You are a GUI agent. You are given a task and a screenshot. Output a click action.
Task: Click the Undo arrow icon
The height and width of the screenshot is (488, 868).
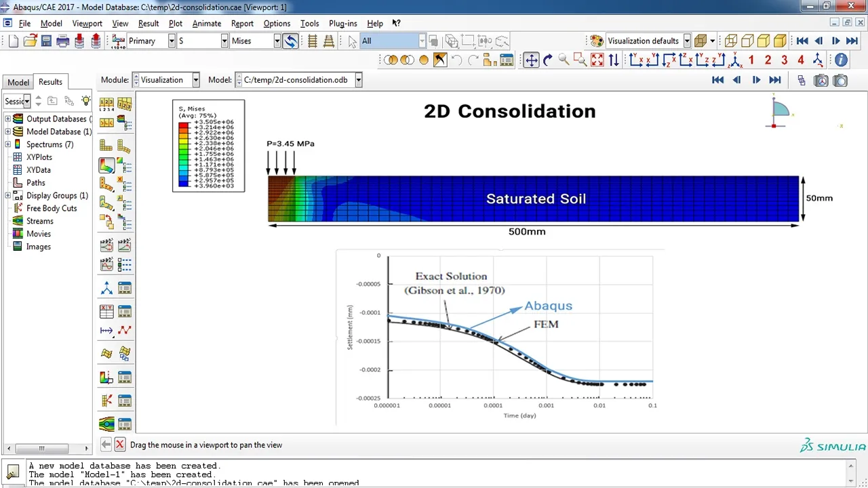tap(457, 60)
